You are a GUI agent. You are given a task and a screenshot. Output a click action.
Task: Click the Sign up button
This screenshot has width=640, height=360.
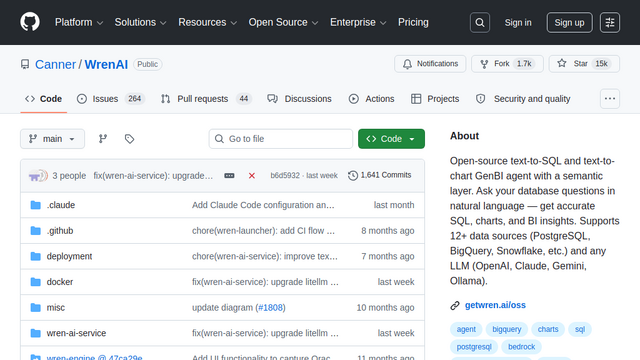(x=569, y=22)
